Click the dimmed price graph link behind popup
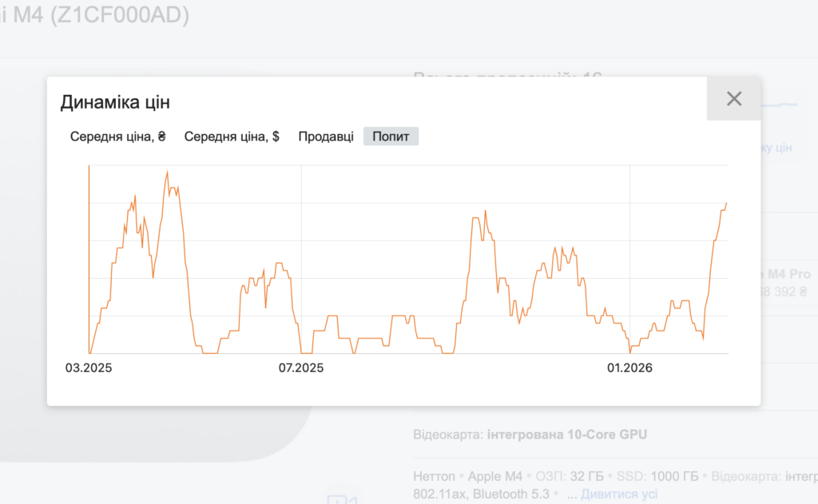The width and height of the screenshot is (818, 504). pyautogui.click(x=776, y=148)
